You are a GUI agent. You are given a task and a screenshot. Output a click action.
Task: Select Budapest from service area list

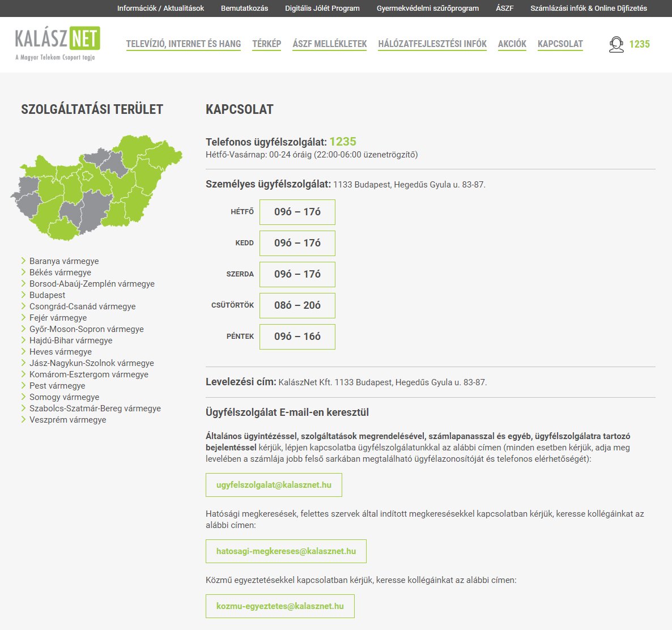point(47,295)
